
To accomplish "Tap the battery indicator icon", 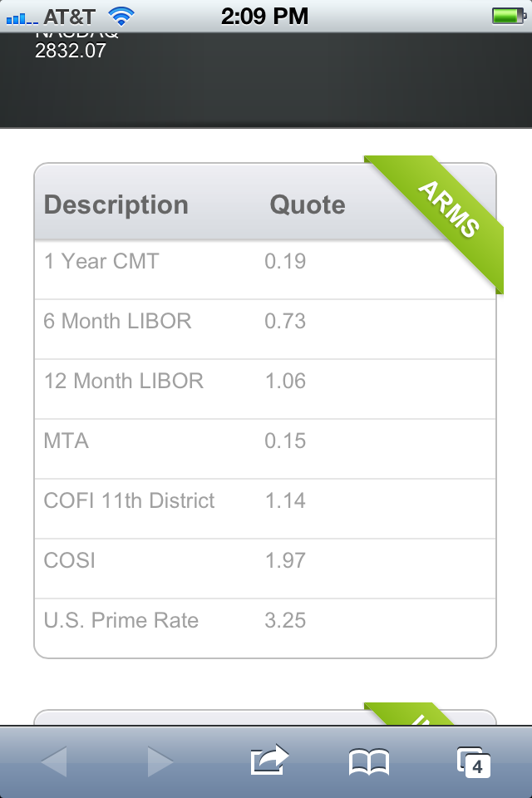I will [x=509, y=17].
